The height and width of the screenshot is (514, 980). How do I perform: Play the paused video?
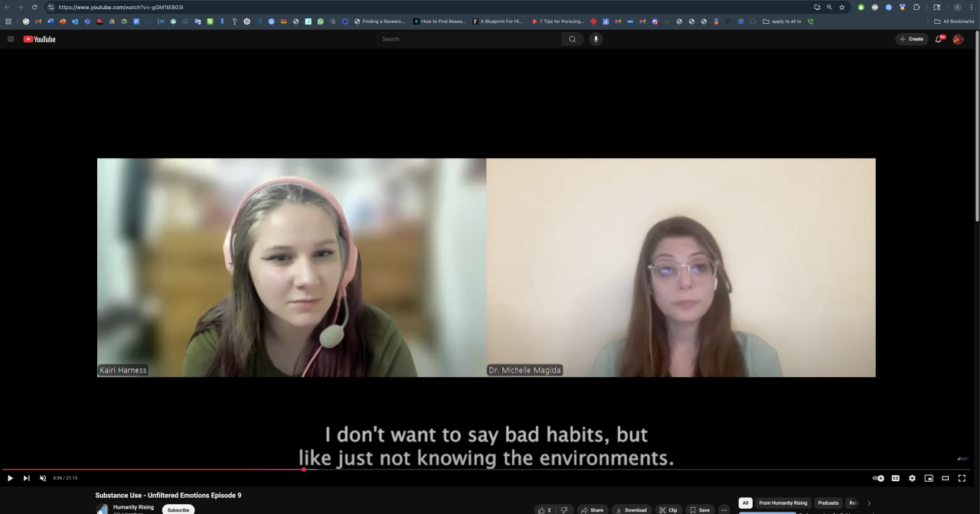click(10, 478)
